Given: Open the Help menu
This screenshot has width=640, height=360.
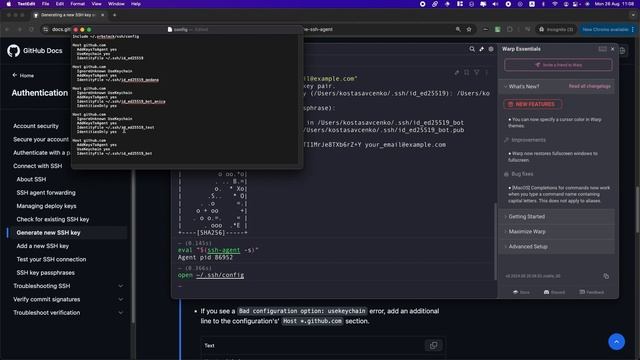Looking at the screenshot, I should [136, 4].
